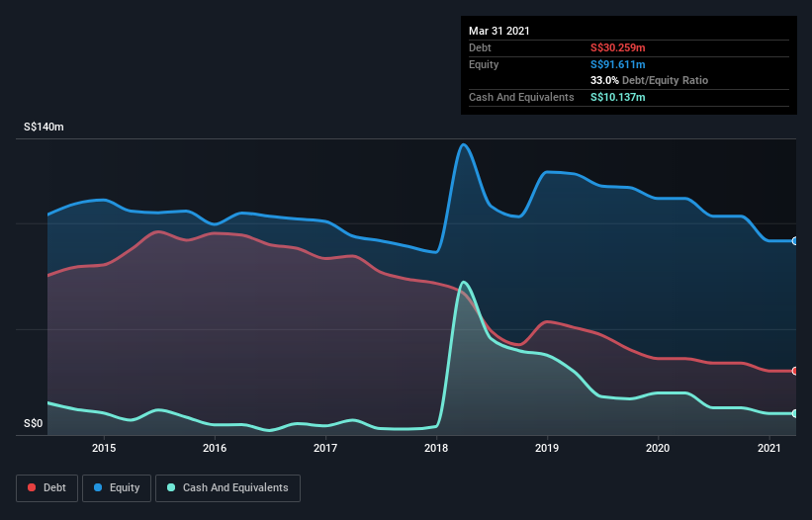Select the 2018 x-axis label
This screenshot has height=520, width=812.
436,448
